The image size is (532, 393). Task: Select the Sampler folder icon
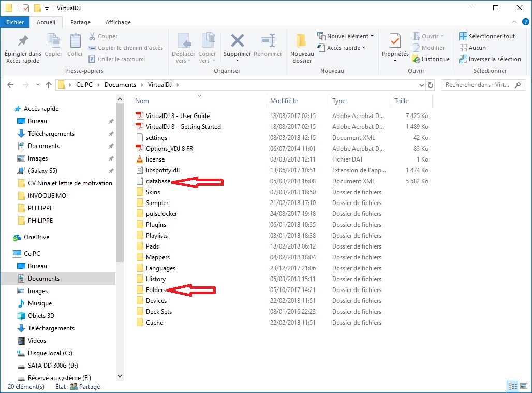[140, 202]
